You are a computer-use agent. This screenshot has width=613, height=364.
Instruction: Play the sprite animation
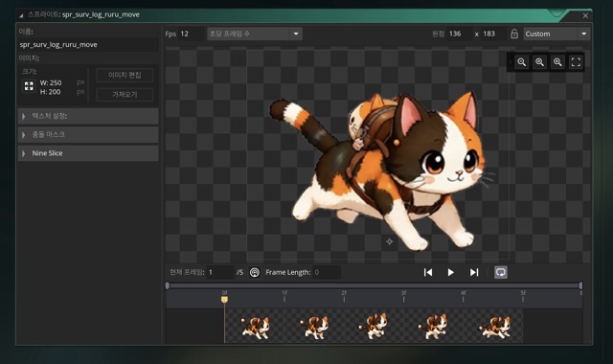click(x=451, y=272)
